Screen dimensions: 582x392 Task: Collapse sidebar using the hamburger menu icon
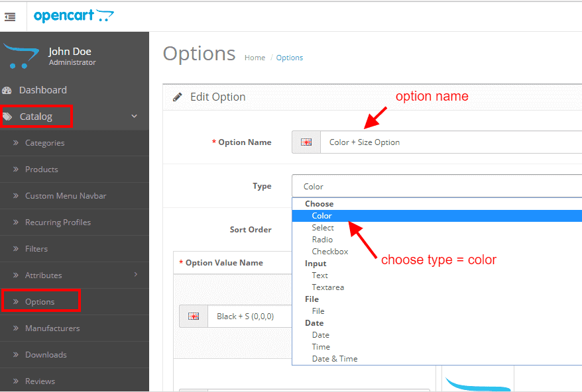click(x=10, y=17)
